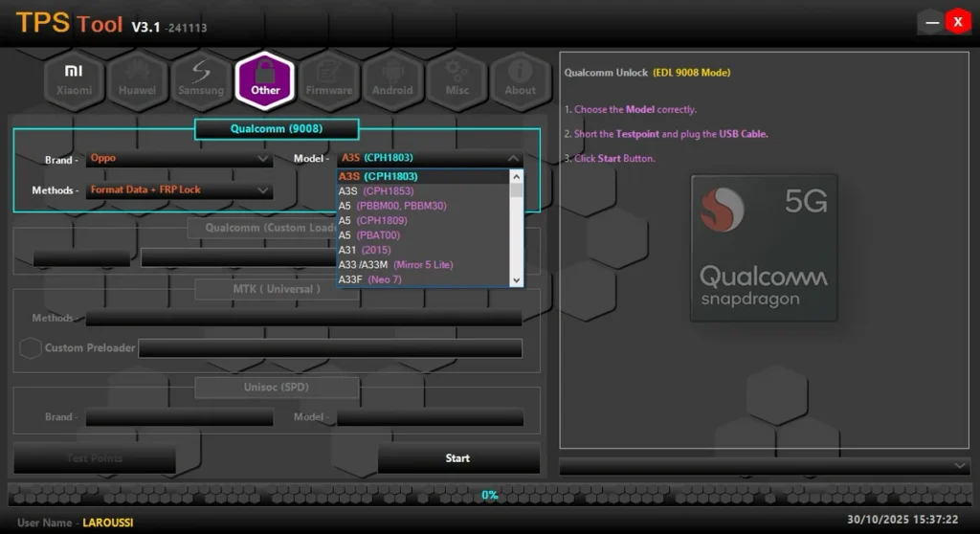Go to the Android hexagon icon
This screenshot has height=534, width=980.
[392, 79]
